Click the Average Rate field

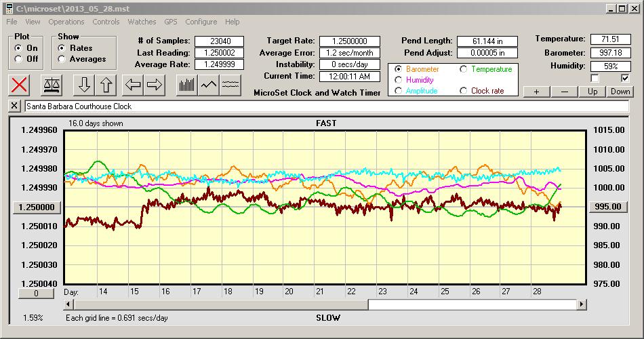[220, 64]
